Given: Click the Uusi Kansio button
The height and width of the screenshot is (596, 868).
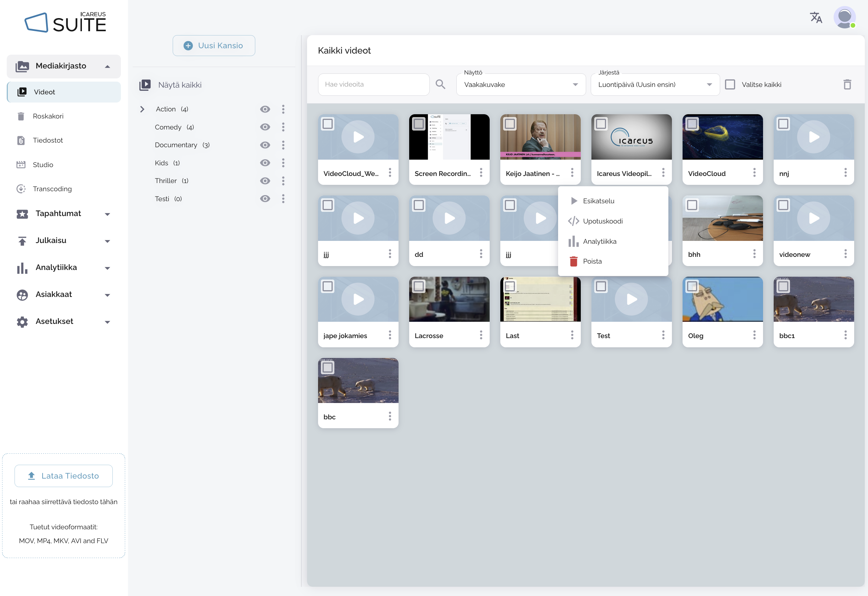Looking at the screenshot, I should 214,46.
